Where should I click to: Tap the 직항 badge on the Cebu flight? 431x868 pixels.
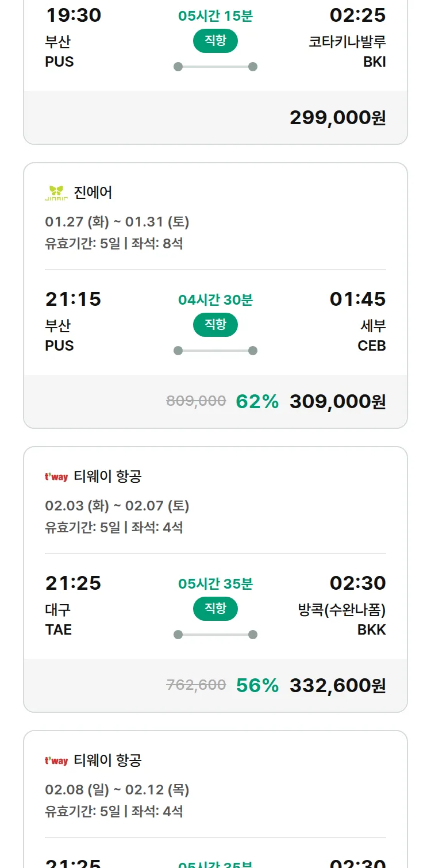point(215,325)
